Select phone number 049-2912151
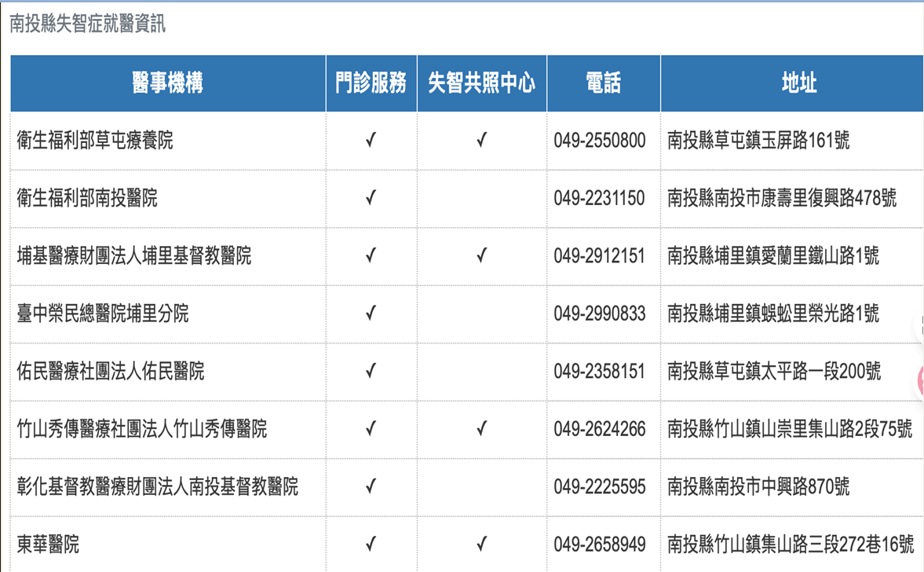Viewport: 924px width, 572px height. [599, 256]
